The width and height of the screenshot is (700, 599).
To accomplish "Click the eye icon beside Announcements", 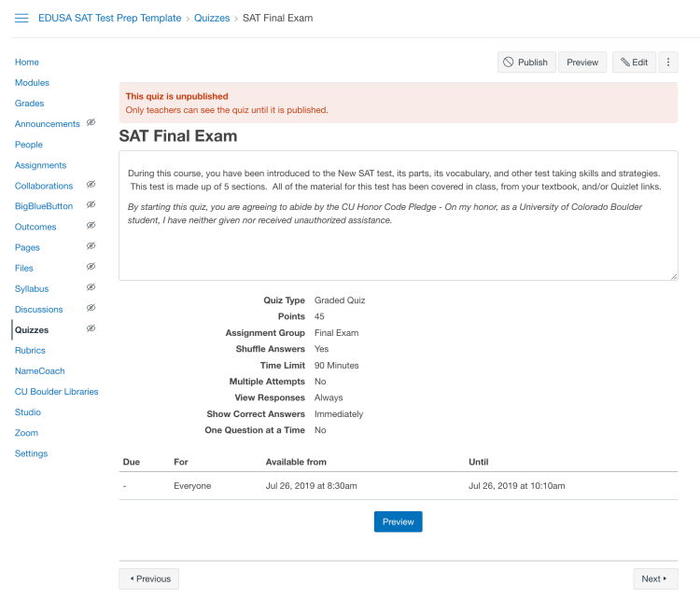I will (x=91, y=123).
